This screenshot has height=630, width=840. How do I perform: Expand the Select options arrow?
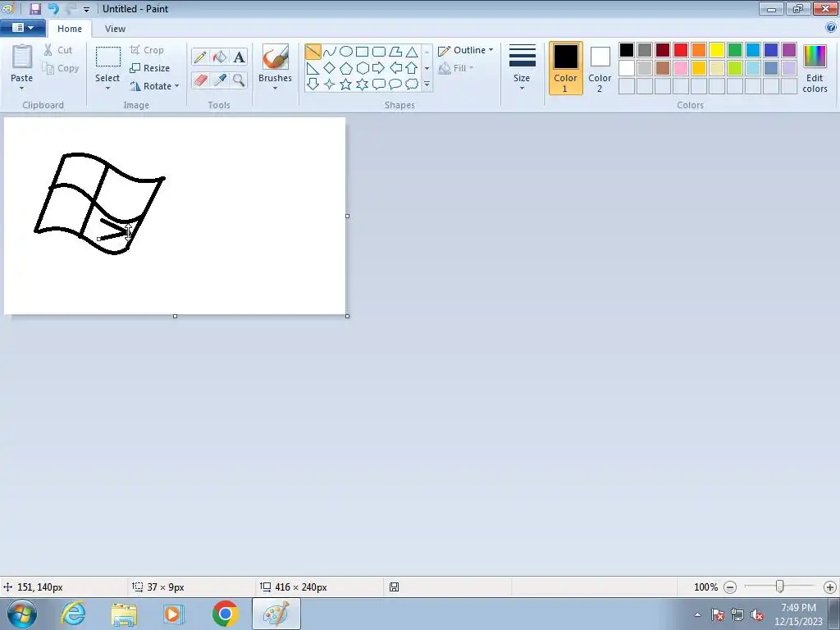pos(107,89)
